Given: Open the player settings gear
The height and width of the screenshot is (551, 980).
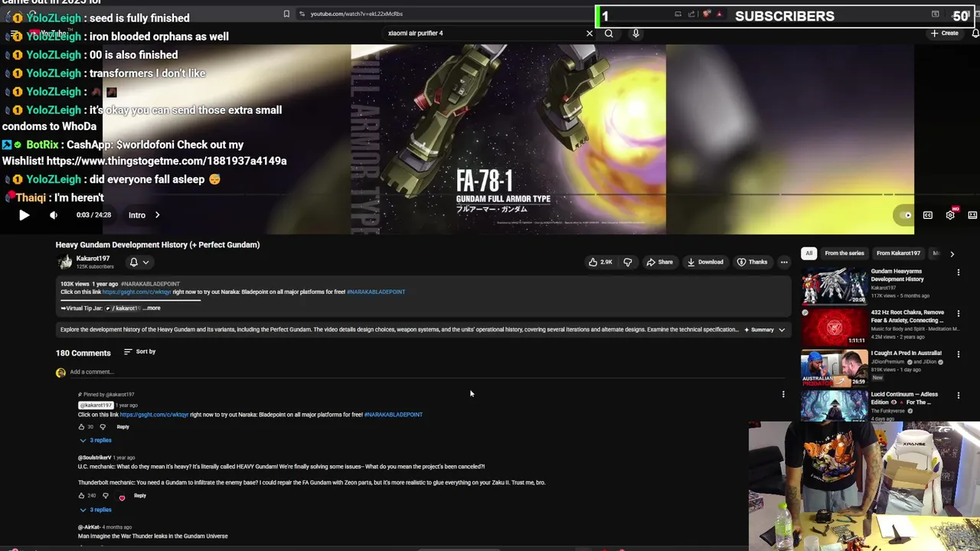Looking at the screenshot, I should click(950, 215).
